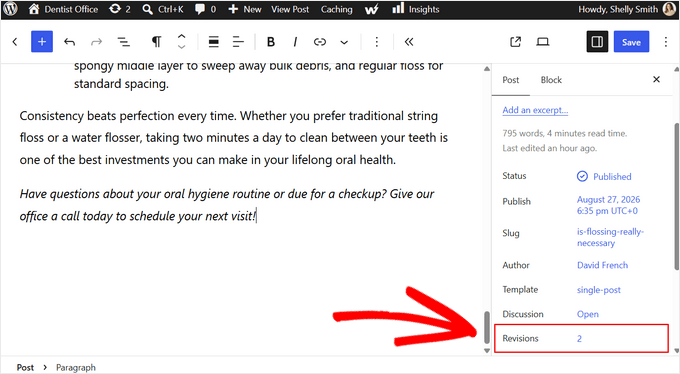Click the sidebar scrollbar thumb

[677, 196]
